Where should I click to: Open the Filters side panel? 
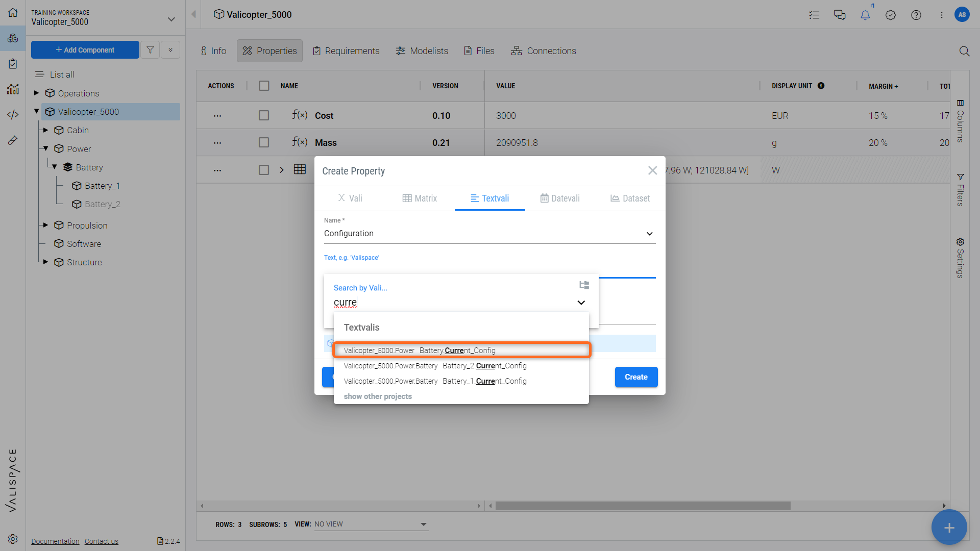960,190
